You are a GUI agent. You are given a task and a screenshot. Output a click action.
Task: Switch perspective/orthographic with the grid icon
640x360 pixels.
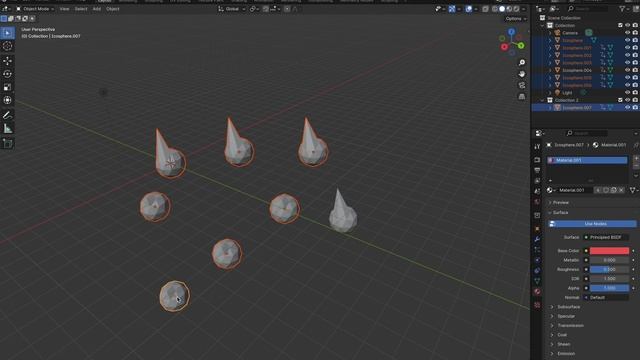[x=522, y=97]
